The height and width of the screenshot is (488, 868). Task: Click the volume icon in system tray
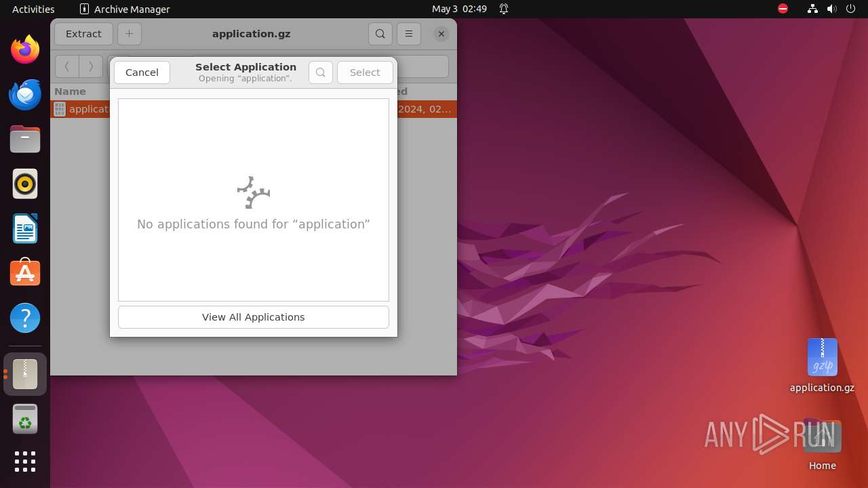832,9
